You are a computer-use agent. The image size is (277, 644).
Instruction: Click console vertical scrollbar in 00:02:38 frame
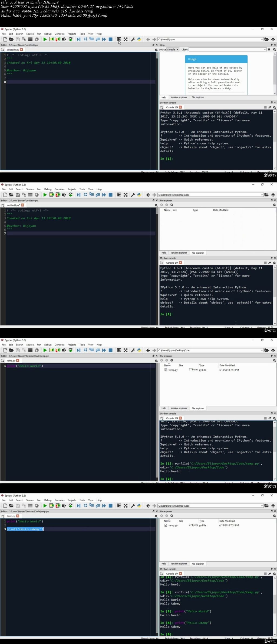(275, 451)
